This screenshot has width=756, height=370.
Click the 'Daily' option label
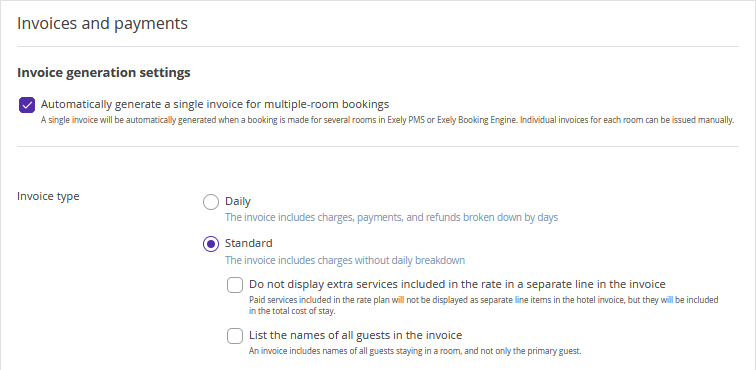tap(238, 201)
